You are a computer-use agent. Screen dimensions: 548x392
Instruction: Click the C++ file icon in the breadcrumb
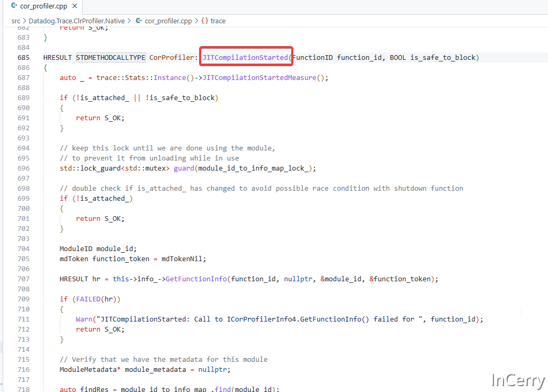[139, 21]
